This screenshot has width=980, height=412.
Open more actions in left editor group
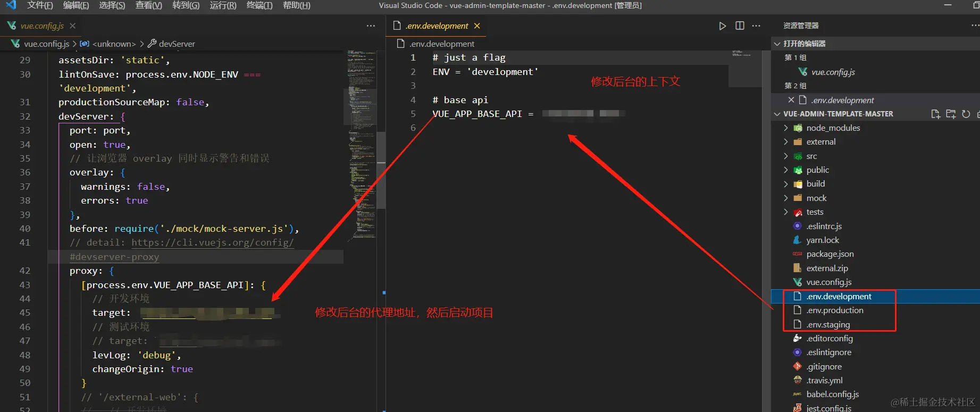point(371,26)
